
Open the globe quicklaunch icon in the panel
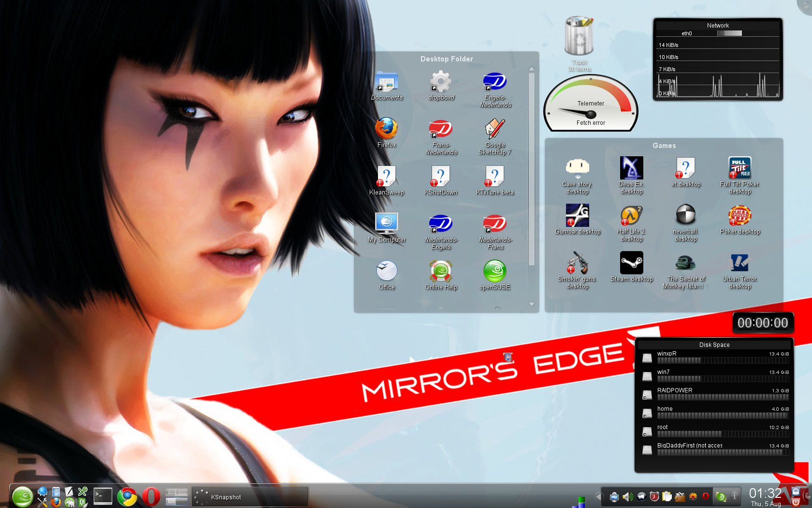43,492
